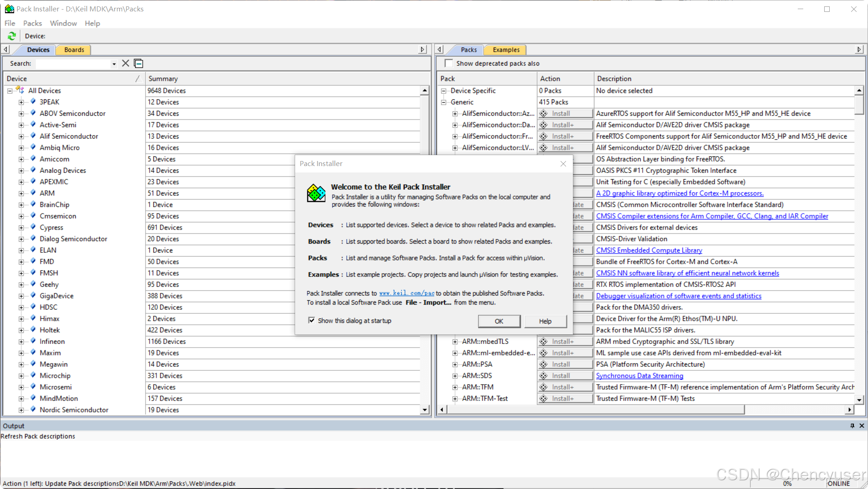Collapse the Device Specific group

coord(443,91)
